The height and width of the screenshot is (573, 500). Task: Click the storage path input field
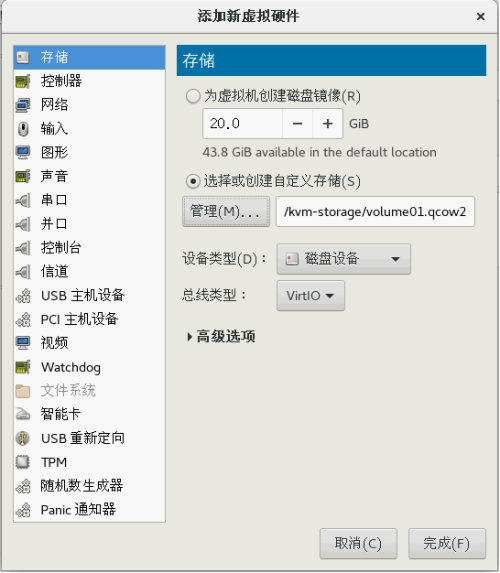[x=375, y=212]
